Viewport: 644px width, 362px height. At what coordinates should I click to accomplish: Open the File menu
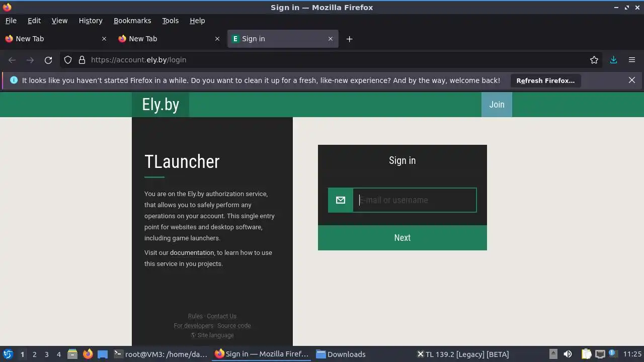click(x=11, y=21)
